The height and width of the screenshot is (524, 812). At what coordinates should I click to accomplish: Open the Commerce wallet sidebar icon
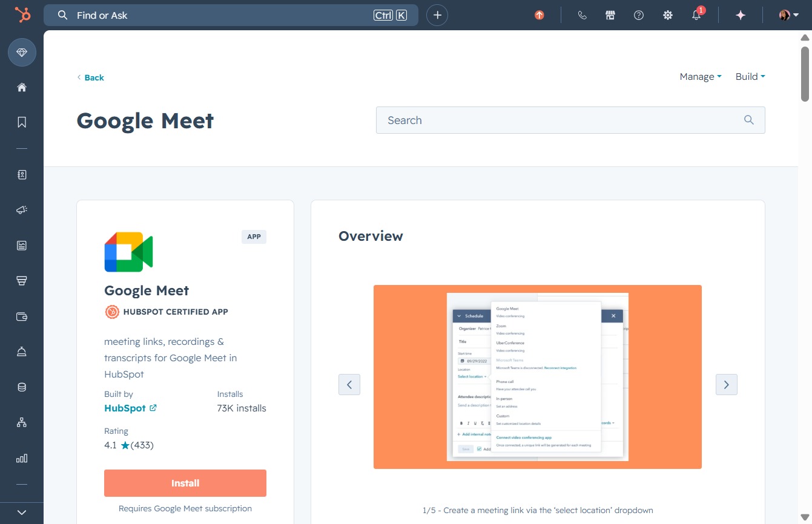coord(22,316)
